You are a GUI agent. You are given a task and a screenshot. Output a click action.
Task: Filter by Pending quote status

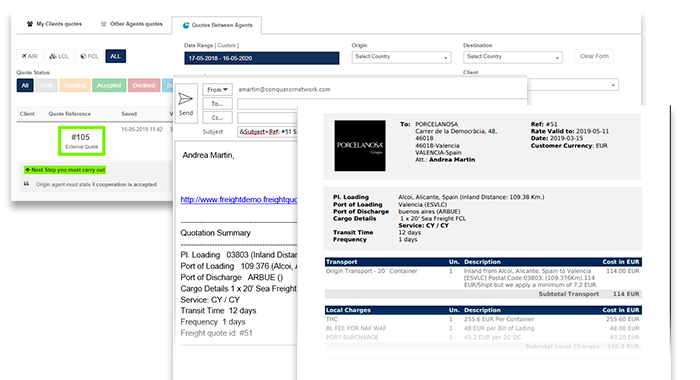[x=75, y=85]
